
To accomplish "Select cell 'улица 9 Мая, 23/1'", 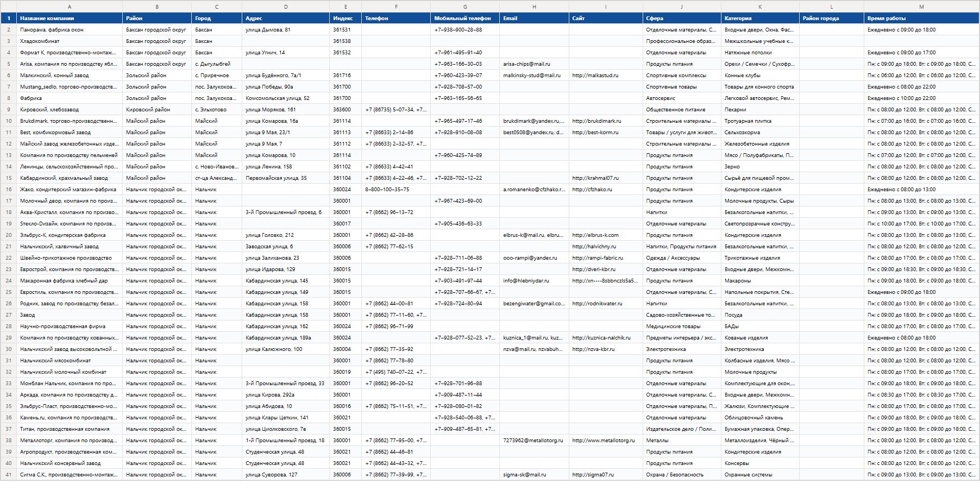I will click(286, 132).
